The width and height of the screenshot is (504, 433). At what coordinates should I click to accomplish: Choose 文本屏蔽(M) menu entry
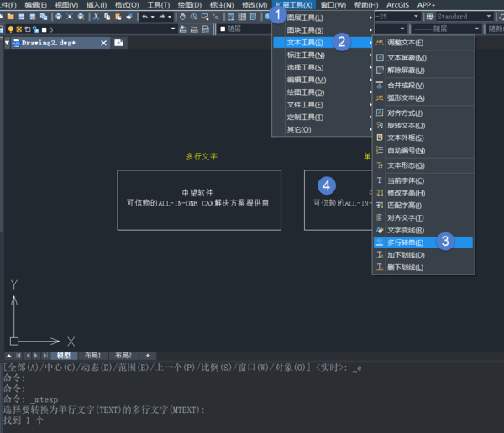(x=423, y=58)
